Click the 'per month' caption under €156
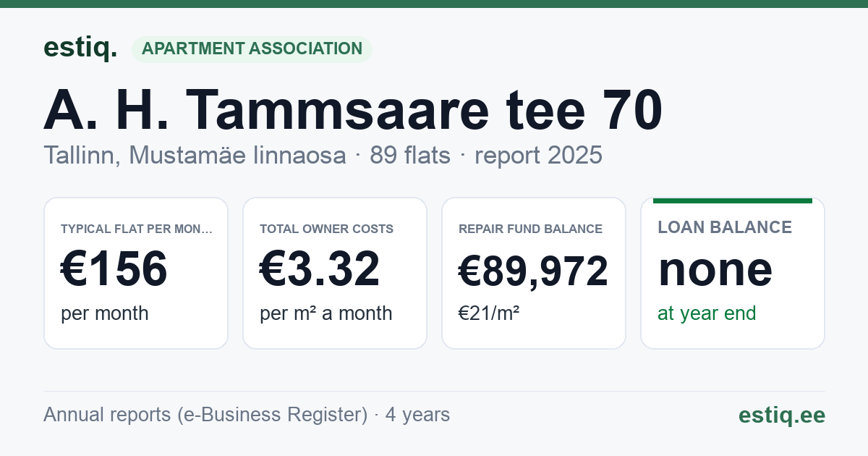The height and width of the screenshot is (456, 868). pyautogui.click(x=105, y=313)
